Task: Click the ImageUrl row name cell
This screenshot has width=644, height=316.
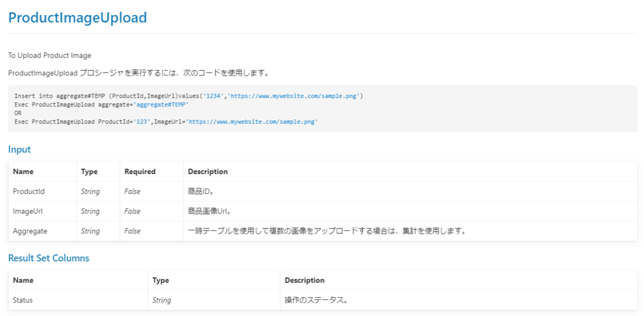Action: [x=27, y=211]
